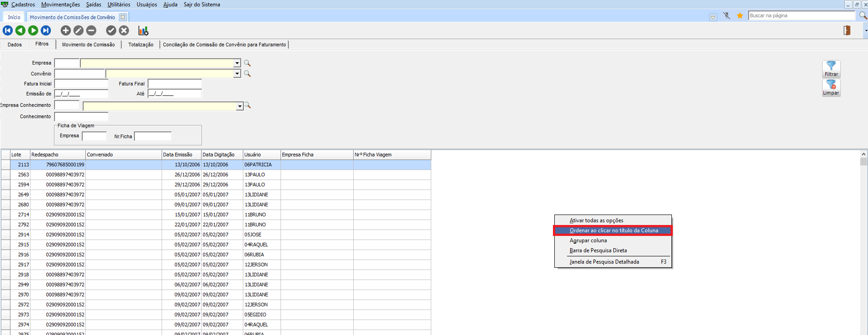
Task: Click the Redespacho column header
Action: pyautogui.click(x=58, y=155)
